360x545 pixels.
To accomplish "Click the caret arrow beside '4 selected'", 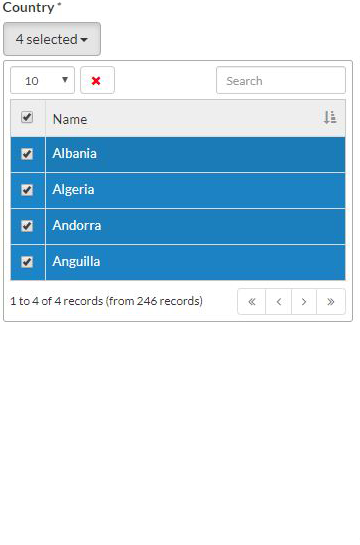I will click(84, 40).
